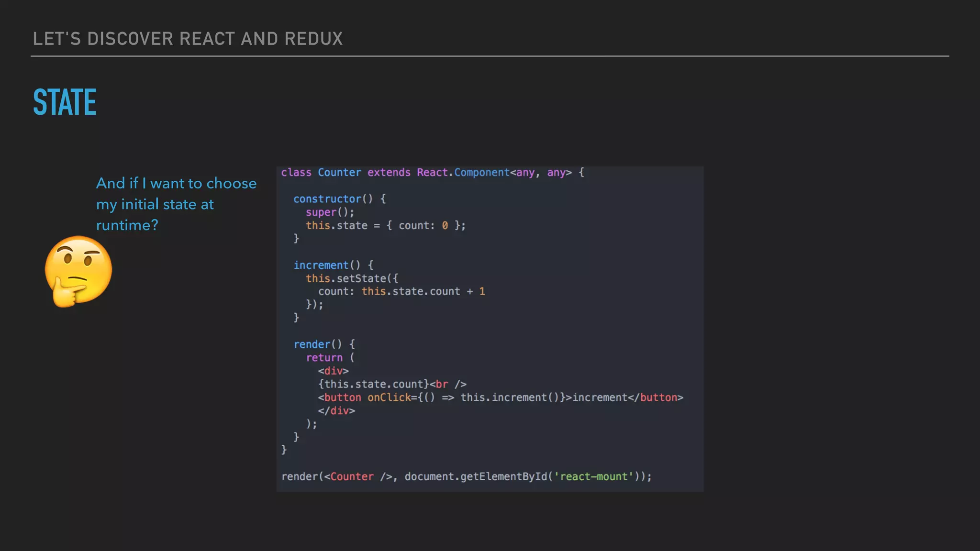
Task: Click the closing '</div>' tag line
Action: click(x=336, y=411)
